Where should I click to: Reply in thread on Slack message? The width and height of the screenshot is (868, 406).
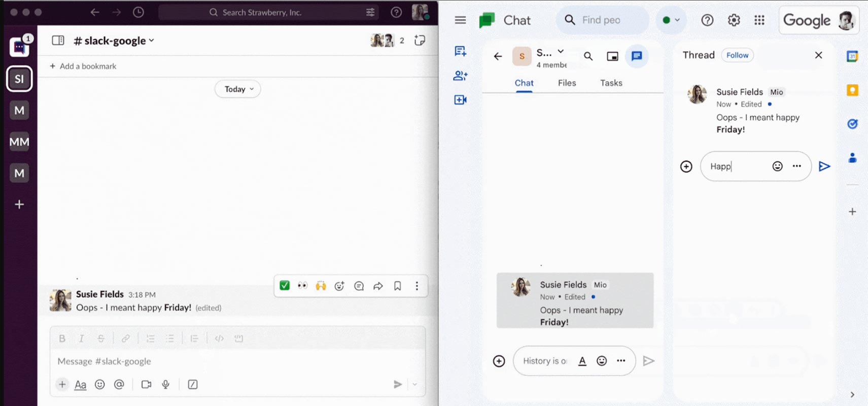click(359, 286)
